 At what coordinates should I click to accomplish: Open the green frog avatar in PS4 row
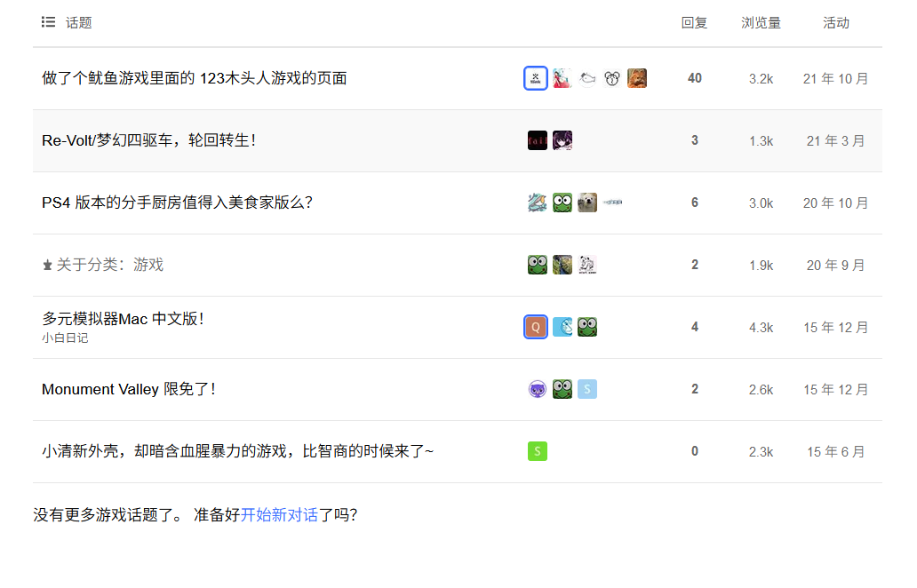coord(562,203)
